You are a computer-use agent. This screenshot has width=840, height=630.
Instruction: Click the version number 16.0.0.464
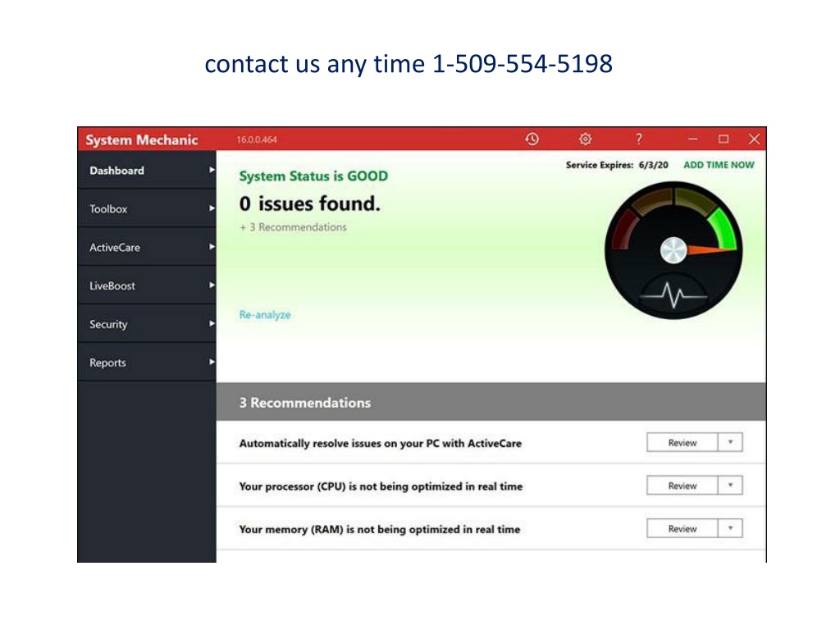pos(257,139)
